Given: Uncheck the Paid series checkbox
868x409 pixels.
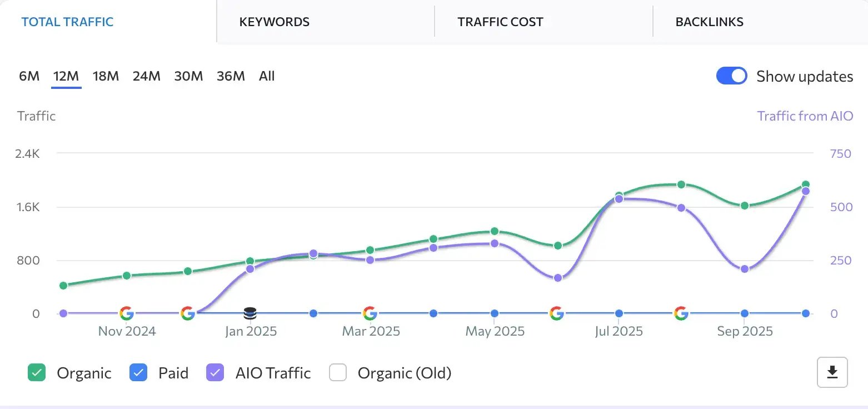Looking at the screenshot, I should [x=138, y=373].
